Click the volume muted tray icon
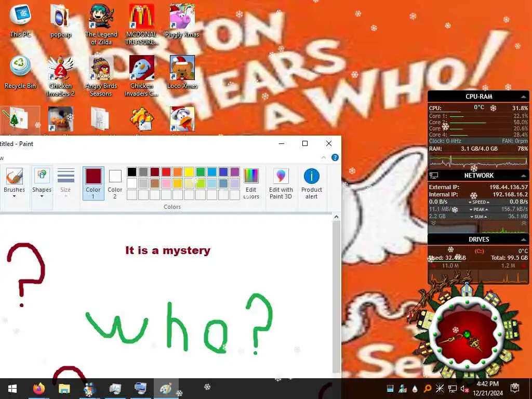 click(464, 389)
